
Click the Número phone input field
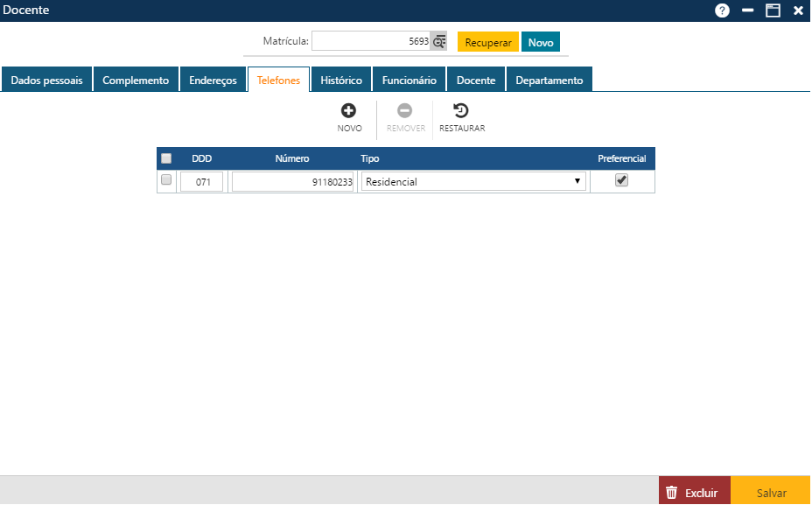292,181
